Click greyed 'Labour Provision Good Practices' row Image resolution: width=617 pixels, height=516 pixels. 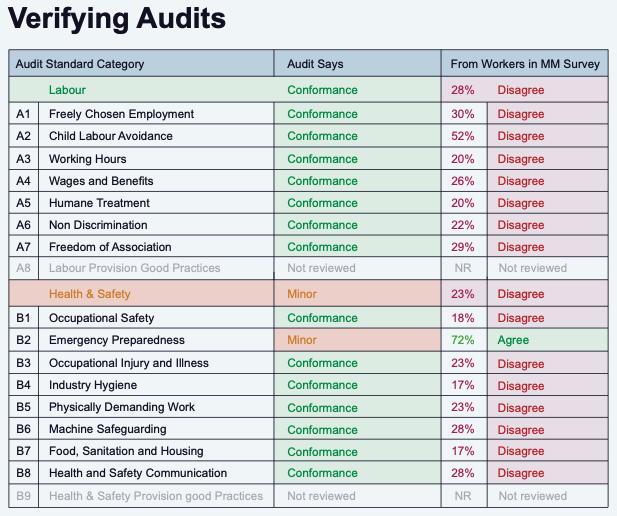tap(133, 268)
